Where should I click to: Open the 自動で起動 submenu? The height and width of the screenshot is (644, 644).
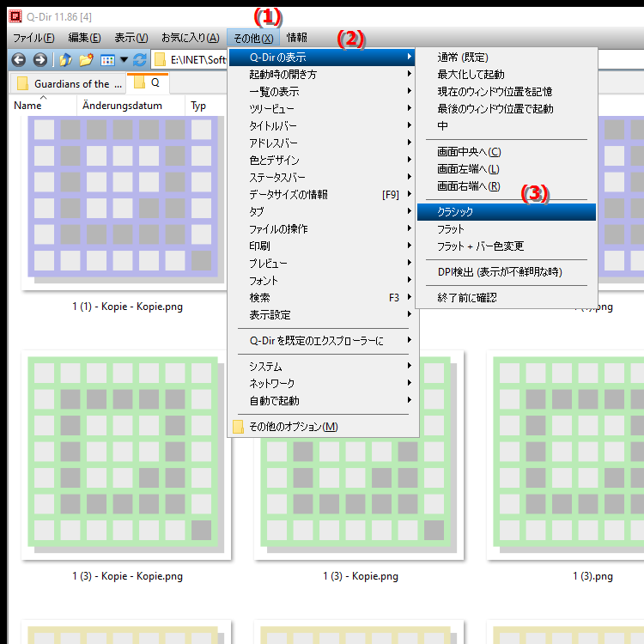pos(322,401)
